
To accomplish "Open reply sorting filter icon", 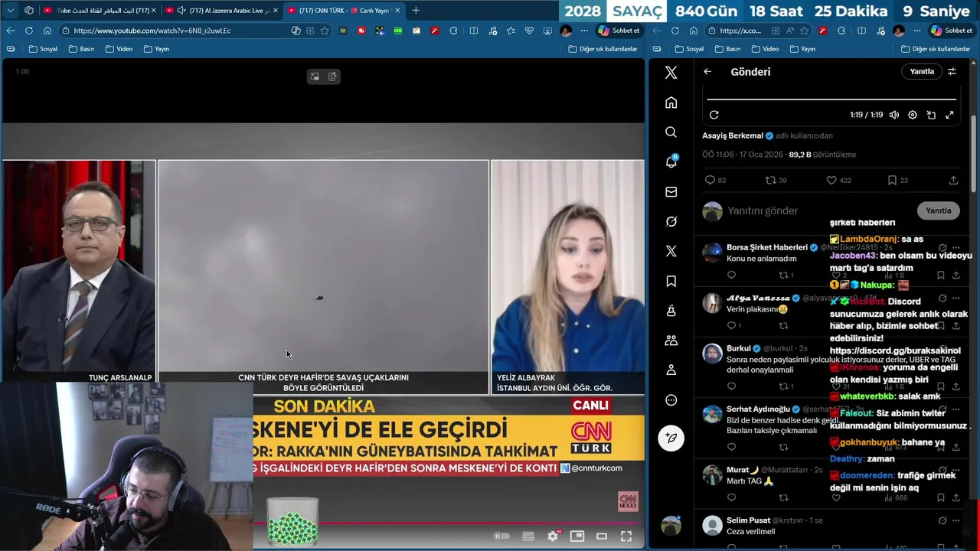I will 952,71.
